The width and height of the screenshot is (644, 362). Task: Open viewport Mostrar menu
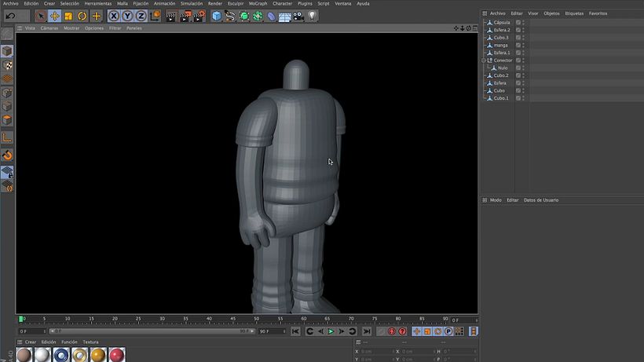coord(71,28)
